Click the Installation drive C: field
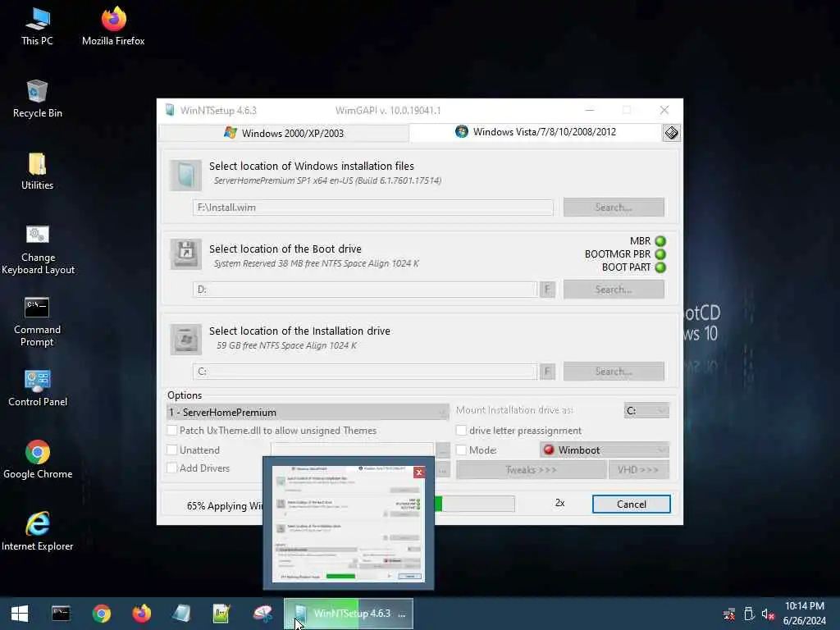 (x=365, y=372)
